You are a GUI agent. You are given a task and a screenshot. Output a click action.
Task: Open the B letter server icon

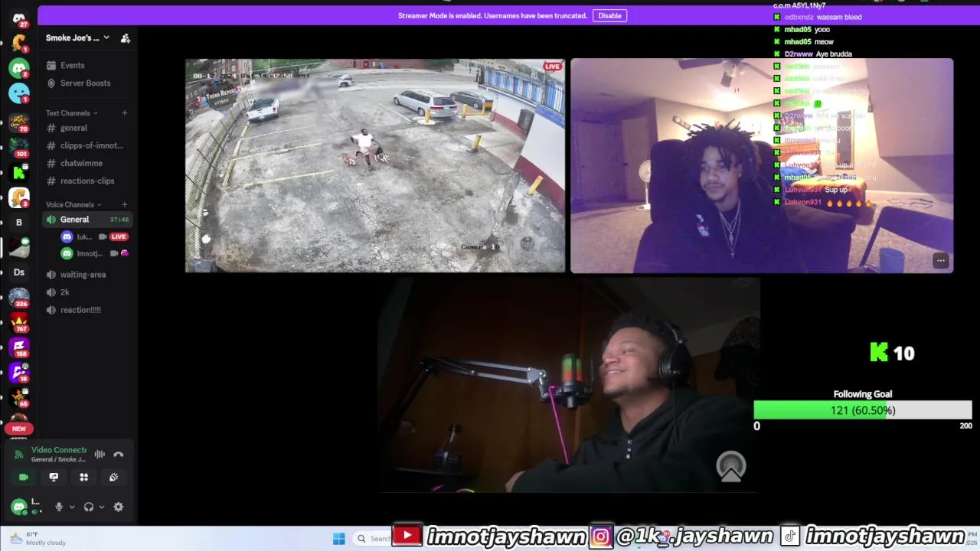pyautogui.click(x=19, y=222)
